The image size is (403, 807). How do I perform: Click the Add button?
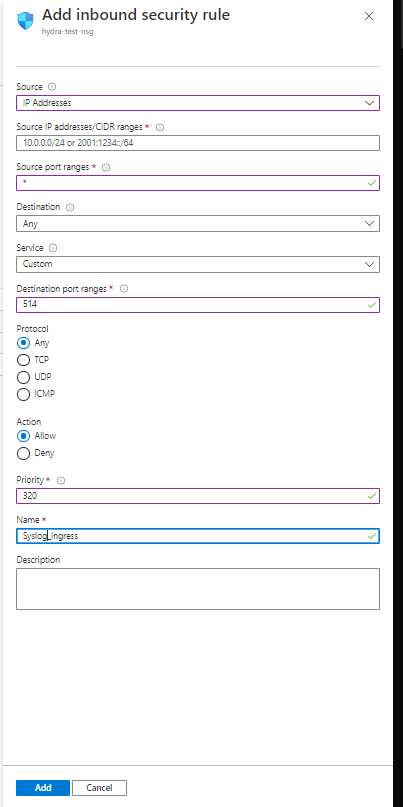click(43, 788)
